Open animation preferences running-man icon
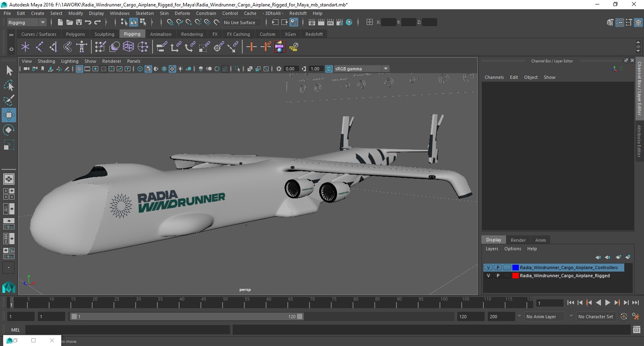Viewport: 644px width, 346px height. [636, 317]
